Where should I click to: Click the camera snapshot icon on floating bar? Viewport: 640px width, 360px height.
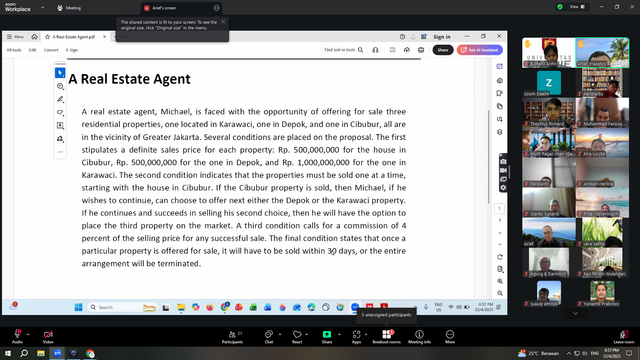[503, 162]
